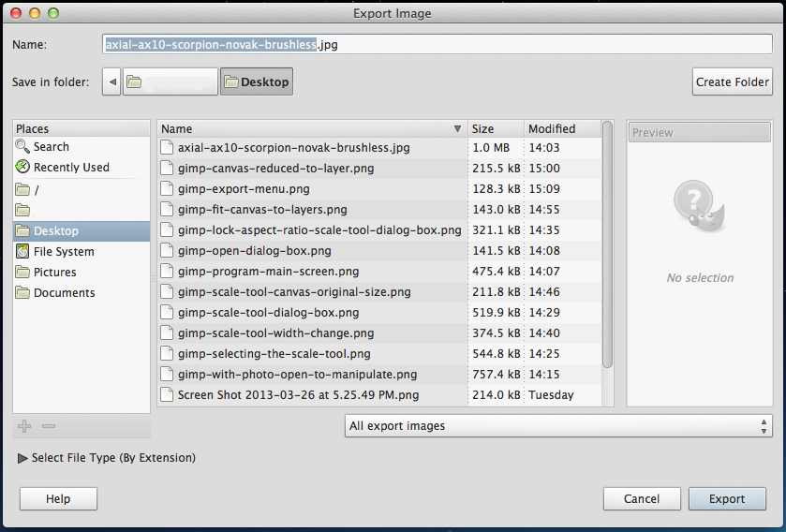The image size is (786, 532).
Task: Sort files by the Size column header
Action: coord(495,129)
